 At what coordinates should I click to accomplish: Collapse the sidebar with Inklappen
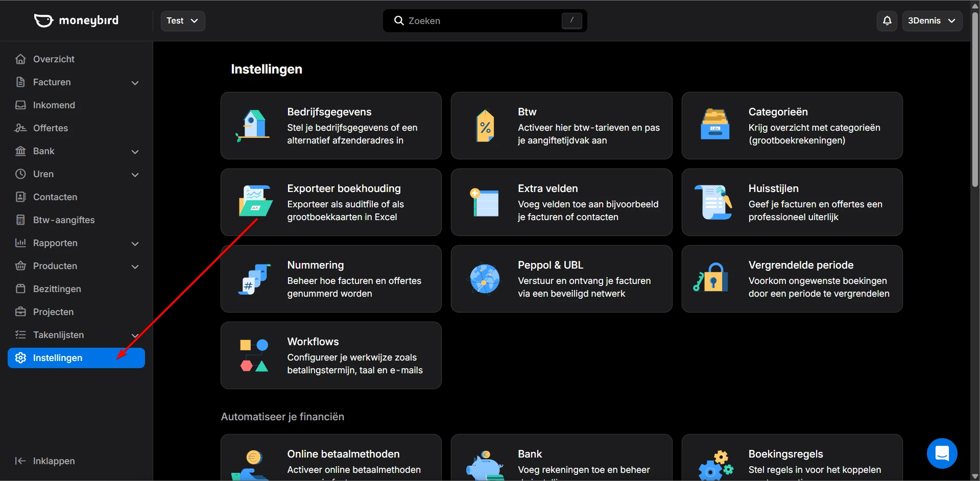[x=45, y=461]
